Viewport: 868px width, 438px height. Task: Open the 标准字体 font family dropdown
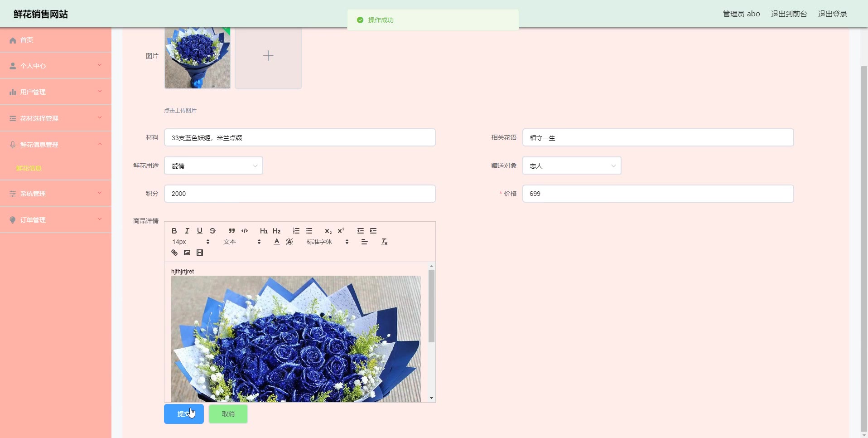pyautogui.click(x=328, y=242)
